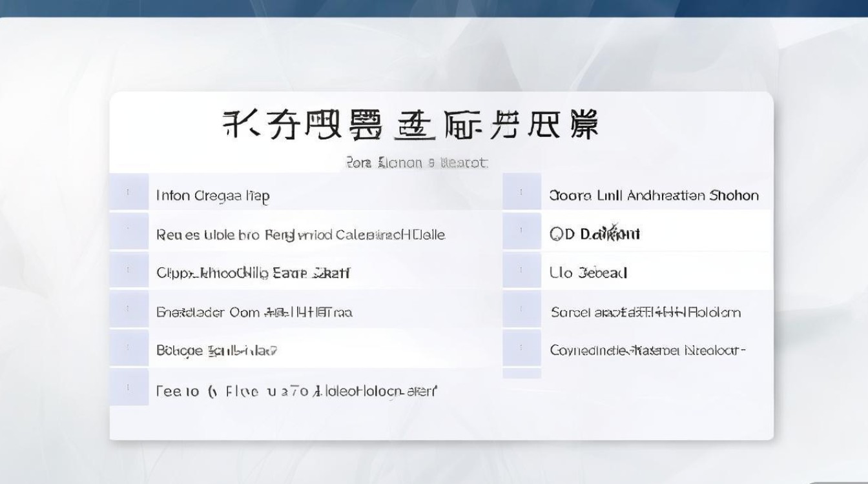The height and width of the screenshot is (484, 868).
Task: Click the icon tile next to "OD" entry
Action: click(522, 231)
